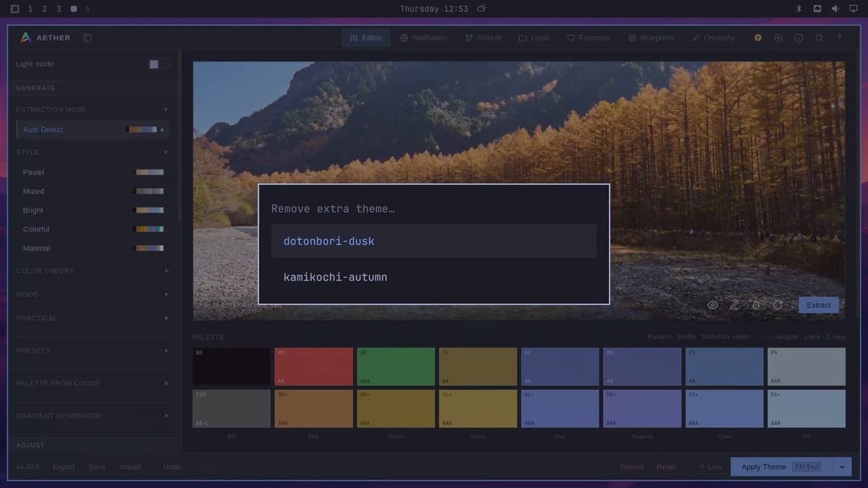Switch to workspace 2 in system bar

[x=44, y=9]
